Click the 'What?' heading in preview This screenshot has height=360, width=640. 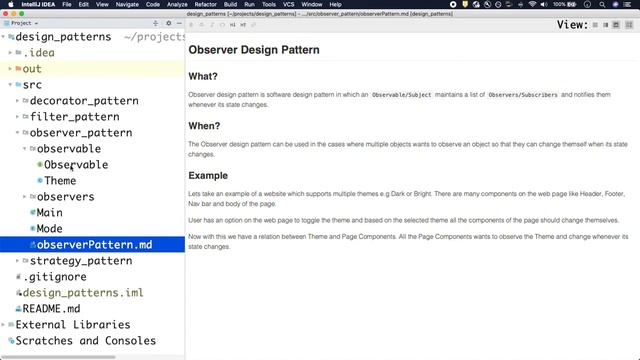click(203, 76)
